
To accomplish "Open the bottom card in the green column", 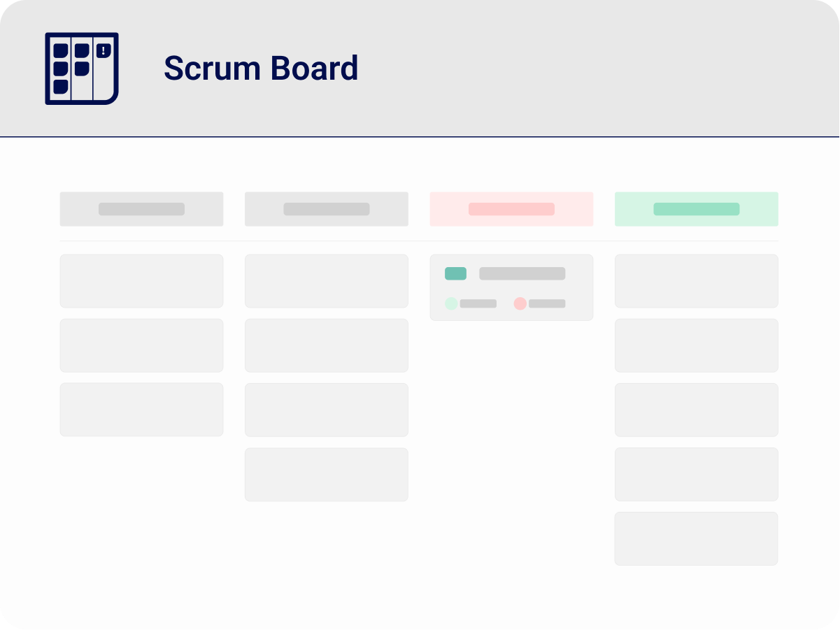I will 696,538.
